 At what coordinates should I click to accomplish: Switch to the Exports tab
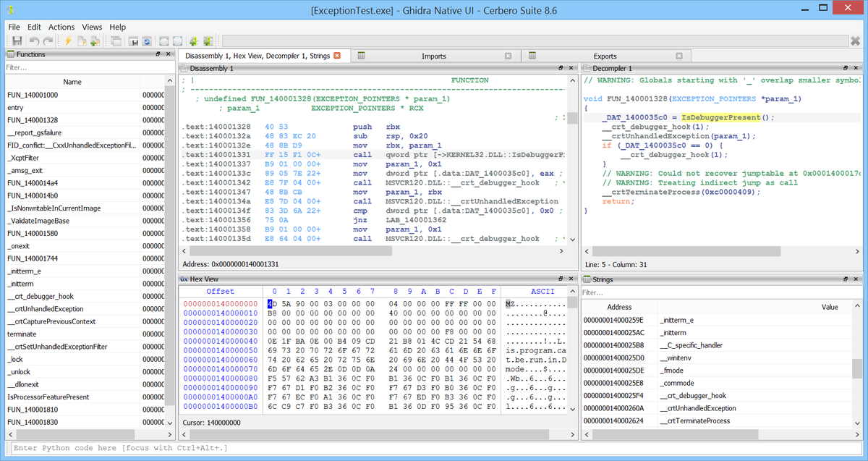605,56
